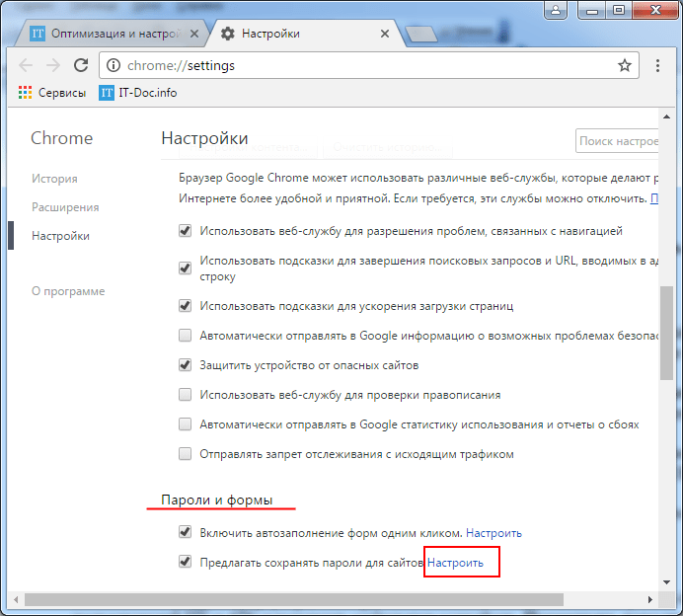Image resolution: width=683 pixels, height=616 pixels.
Task: Click the horizontal scrollbar thumb
Action: (x=294, y=599)
